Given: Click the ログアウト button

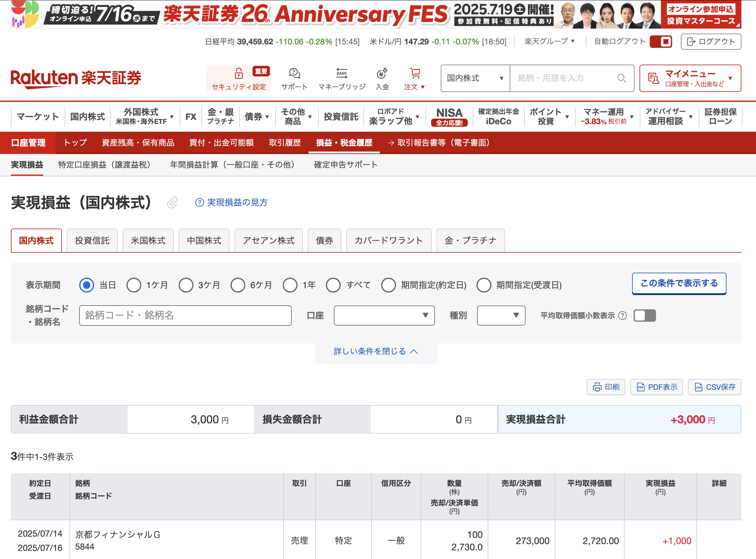Looking at the screenshot, I should 711,42.
